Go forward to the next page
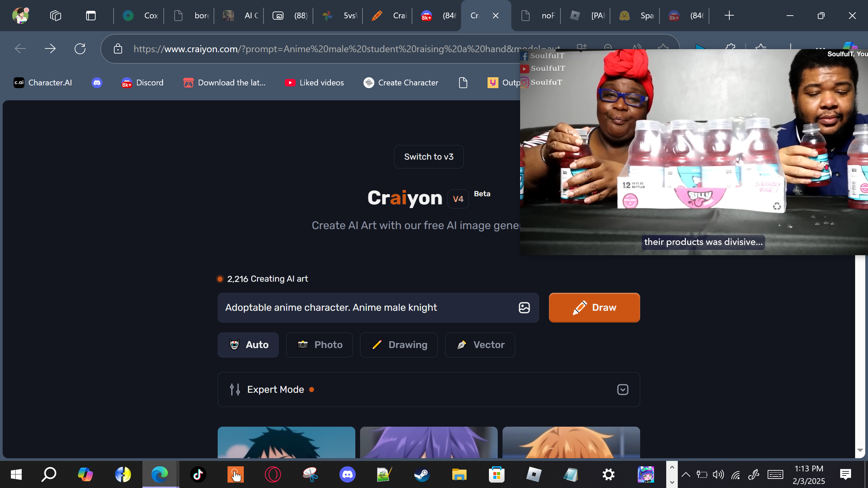Image resolution: width=868 pixels, height=488 pixels. (x=50, y=49)
